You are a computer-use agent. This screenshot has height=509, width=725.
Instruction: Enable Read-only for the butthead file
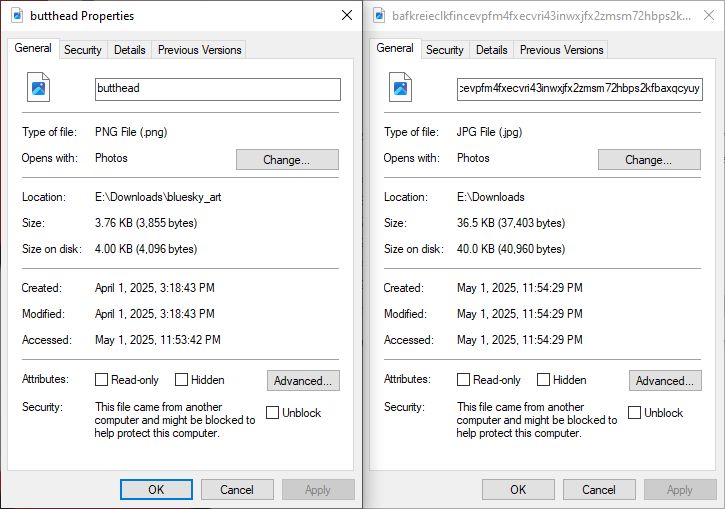point(102,380)
